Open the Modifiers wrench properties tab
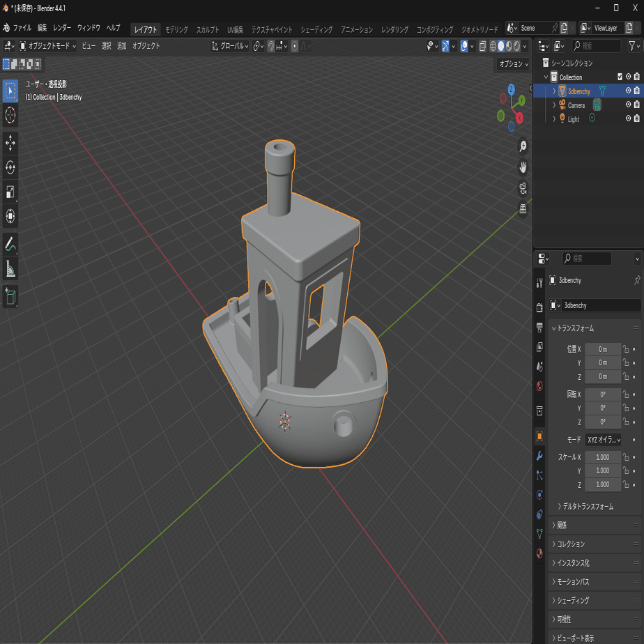644x644 pixels. (x=539, y=456)
